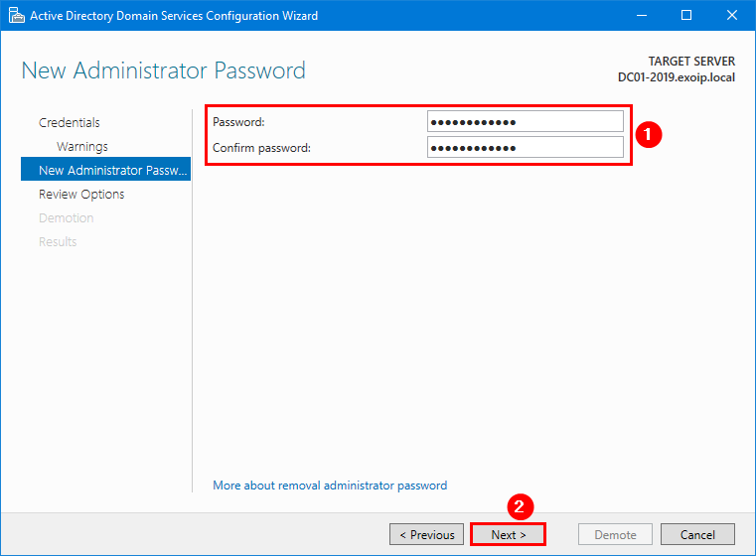This screenshot has height=556, width=756.
Task: Click the Results step in the sidebar
Action: (x=58, y=241)
